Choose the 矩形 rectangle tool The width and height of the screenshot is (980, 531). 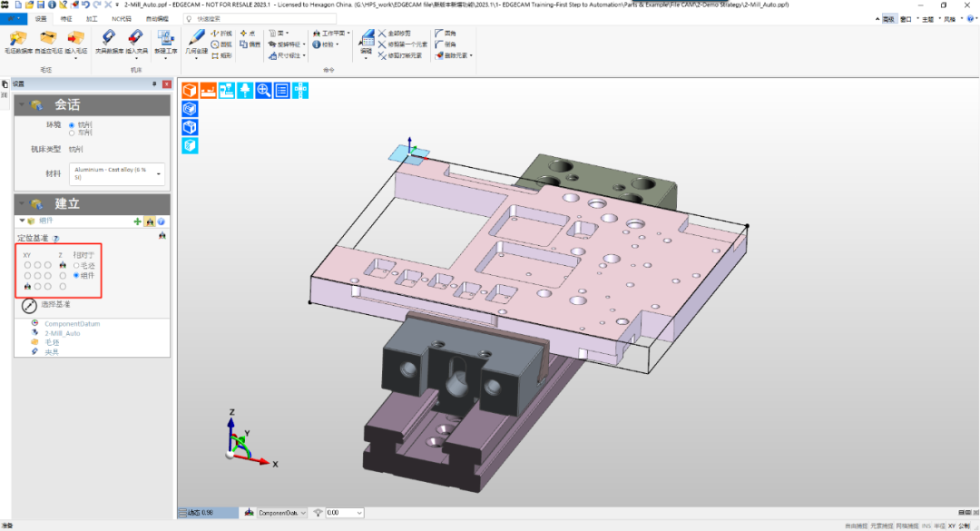coord(221,55)
